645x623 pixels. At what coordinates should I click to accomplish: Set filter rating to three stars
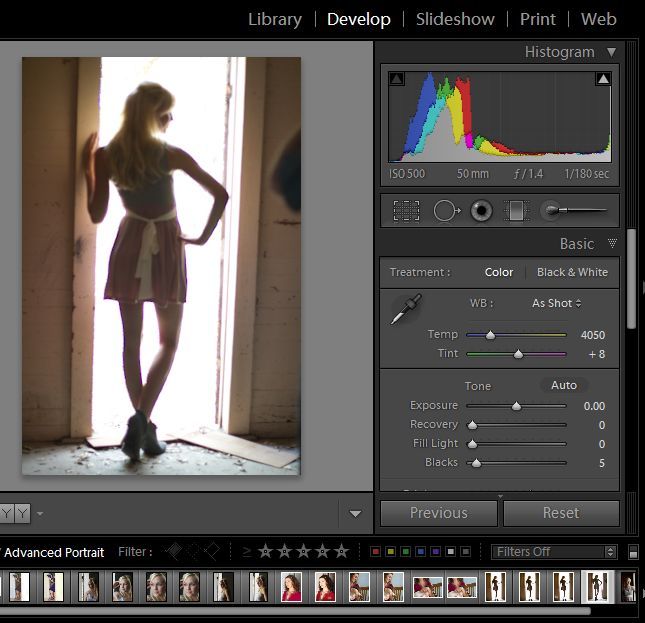[x=304, y=551]
